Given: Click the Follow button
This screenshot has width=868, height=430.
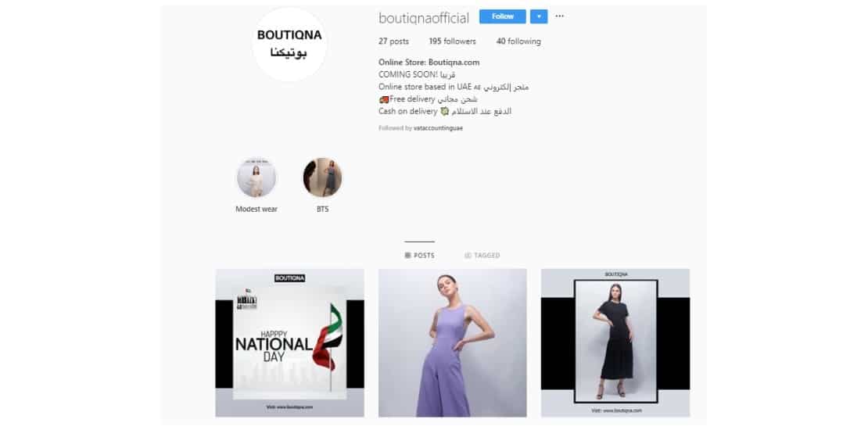Looking at the screenshot, I should point(502,16).
